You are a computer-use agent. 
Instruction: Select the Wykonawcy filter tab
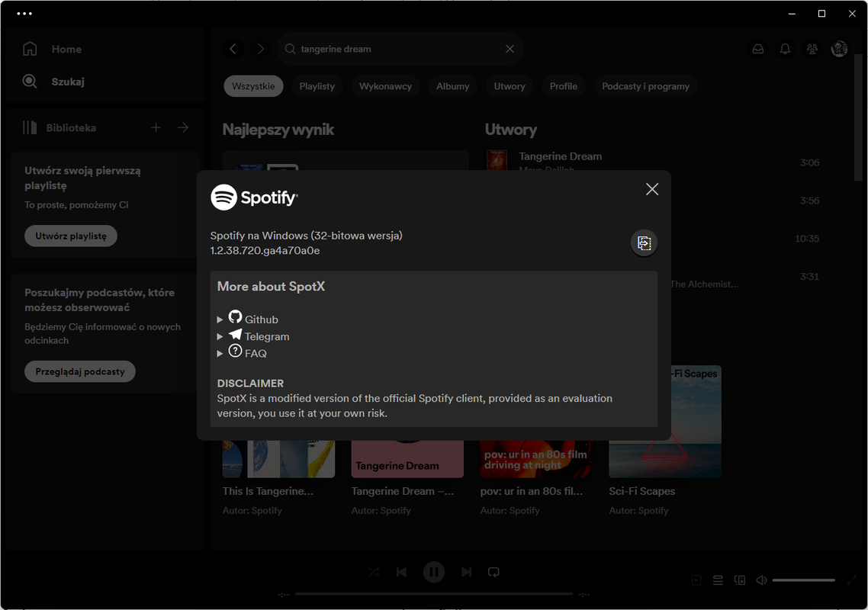pyautogui.click(x=385, y=86)
